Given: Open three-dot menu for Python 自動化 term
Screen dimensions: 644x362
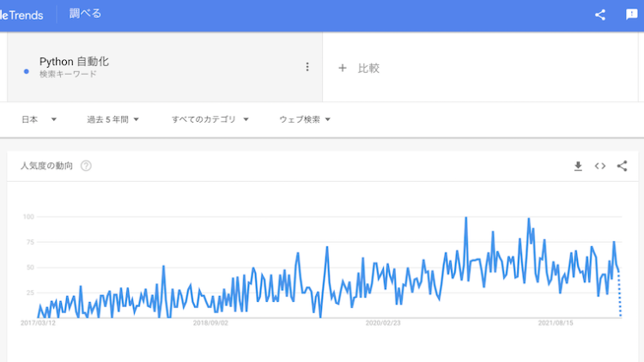Looking at the screenshot, I should pos(307,67).
